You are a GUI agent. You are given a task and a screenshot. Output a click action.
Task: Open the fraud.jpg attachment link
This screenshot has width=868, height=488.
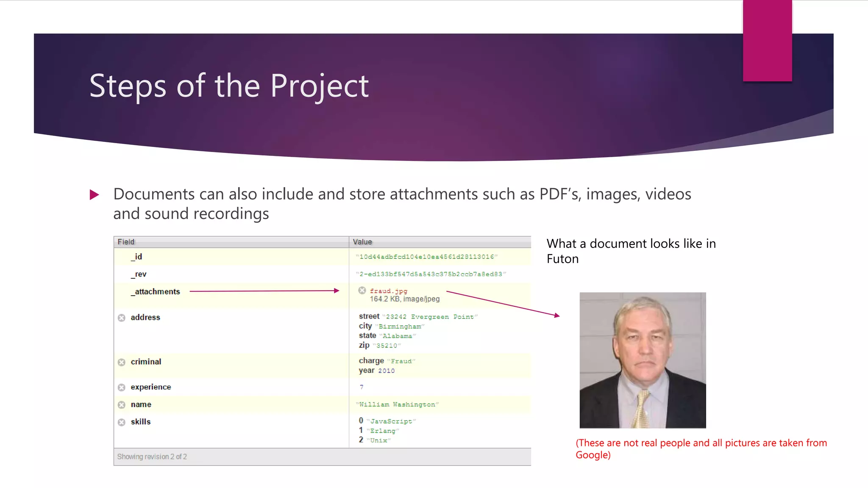point(388,291)
